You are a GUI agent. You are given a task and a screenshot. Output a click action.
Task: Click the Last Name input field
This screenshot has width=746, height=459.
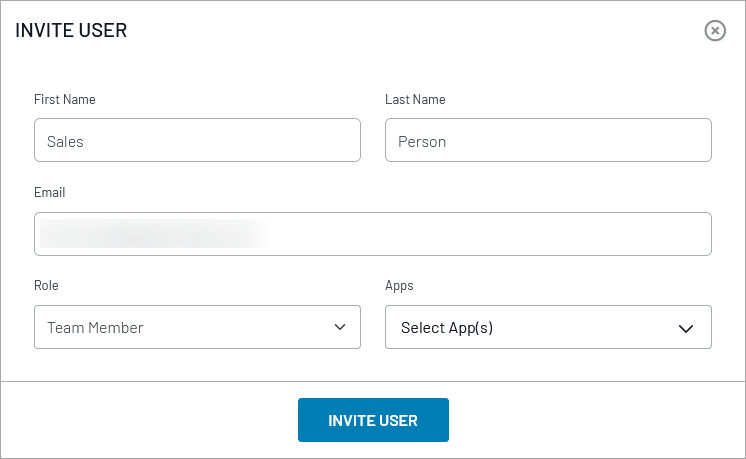click(548, 141)
